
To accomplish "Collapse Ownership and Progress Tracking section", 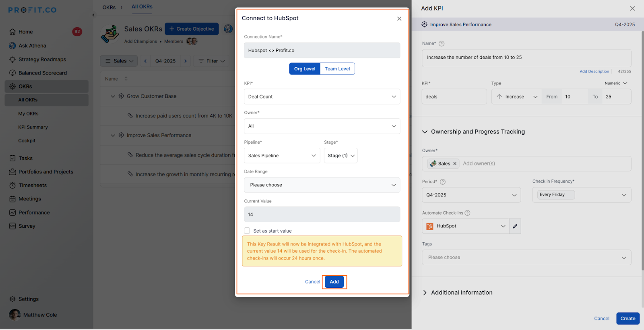I will pos(474,132).
